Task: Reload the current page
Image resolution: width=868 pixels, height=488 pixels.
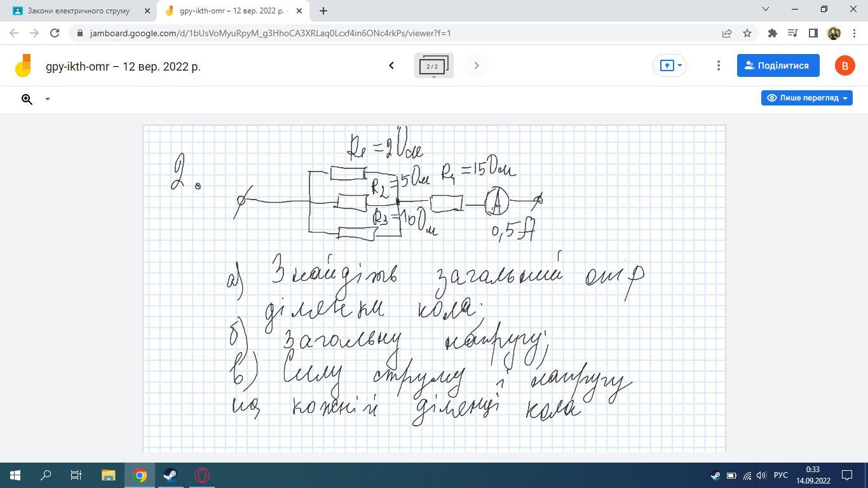Action: pos(55,33)
